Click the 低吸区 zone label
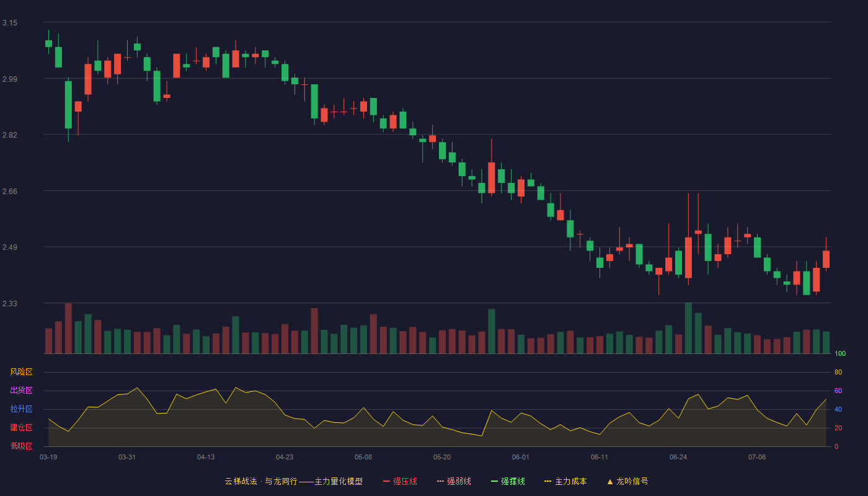Viewport: 868px width, 496px height. pos(21,446)
